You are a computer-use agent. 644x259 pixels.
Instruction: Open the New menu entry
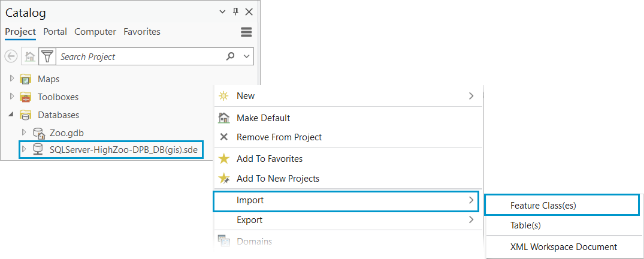[x=348, y=96]
